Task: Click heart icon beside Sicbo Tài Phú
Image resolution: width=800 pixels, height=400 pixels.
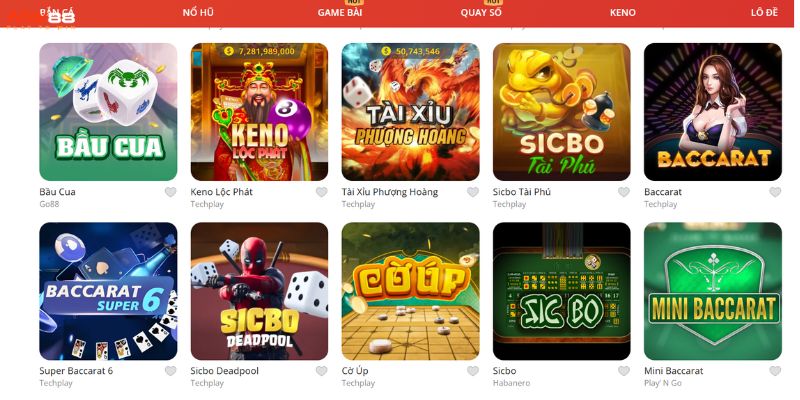Action: pos(624,192)
